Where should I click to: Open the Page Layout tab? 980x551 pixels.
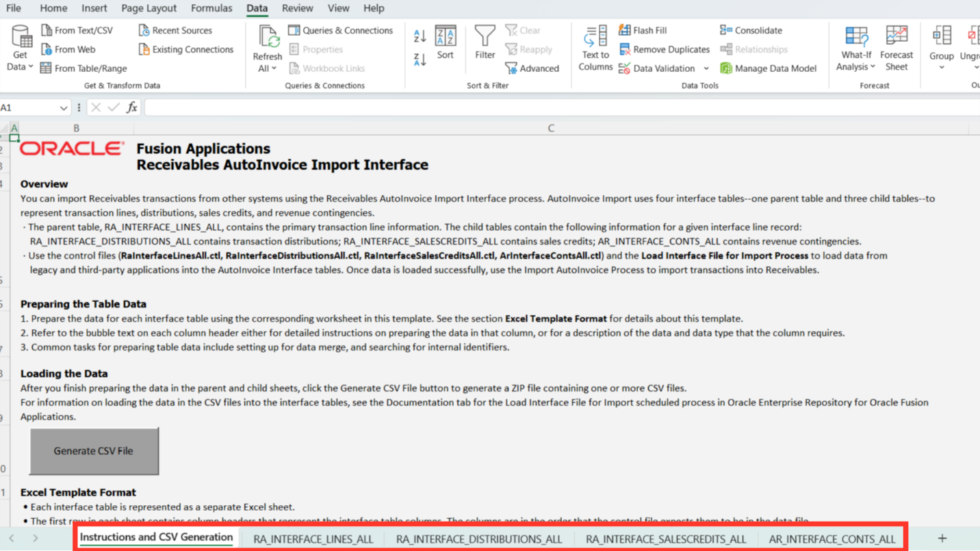coord(149,8)
